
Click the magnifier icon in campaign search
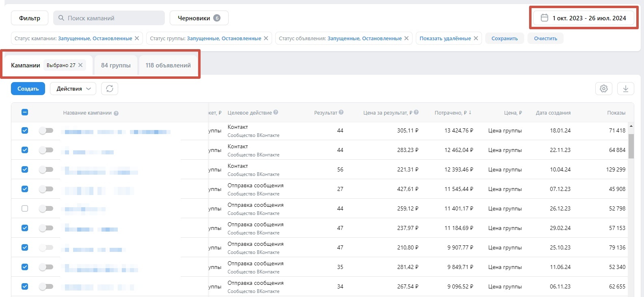(61, 18)
